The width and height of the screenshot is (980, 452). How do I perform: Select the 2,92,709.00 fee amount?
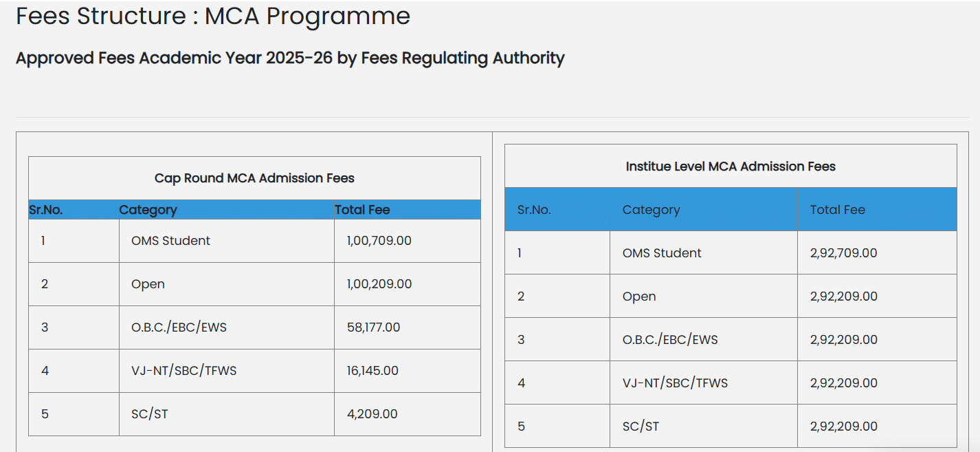pos(843,253)
